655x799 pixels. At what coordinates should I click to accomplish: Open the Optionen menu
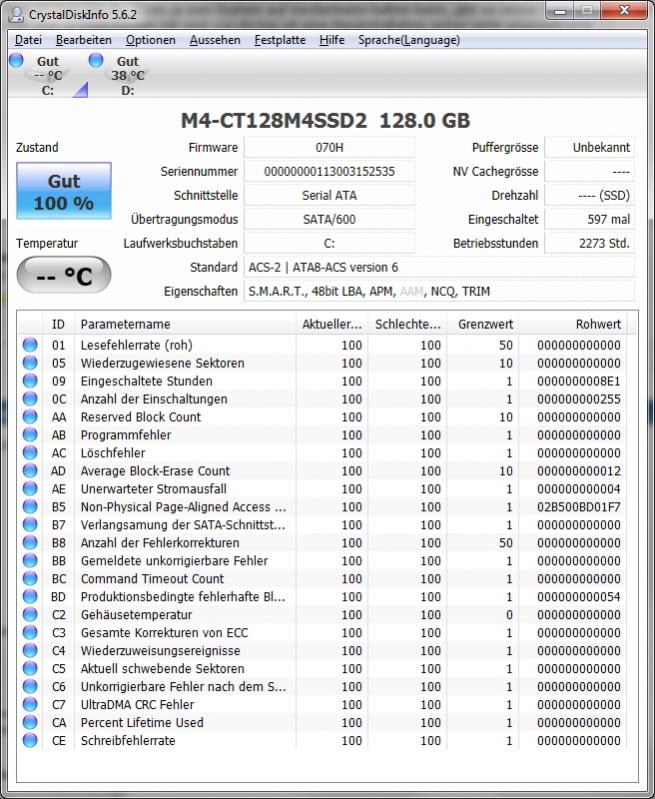pos(150,40)
